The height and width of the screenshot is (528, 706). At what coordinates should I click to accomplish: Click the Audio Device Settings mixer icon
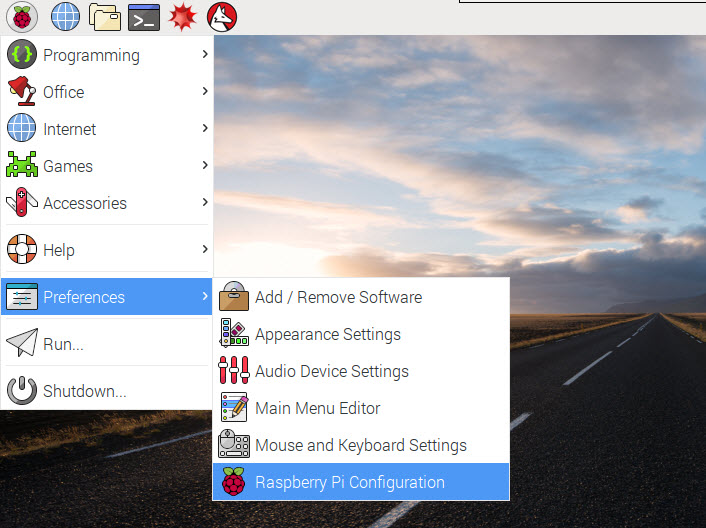[x=234, y=370]
